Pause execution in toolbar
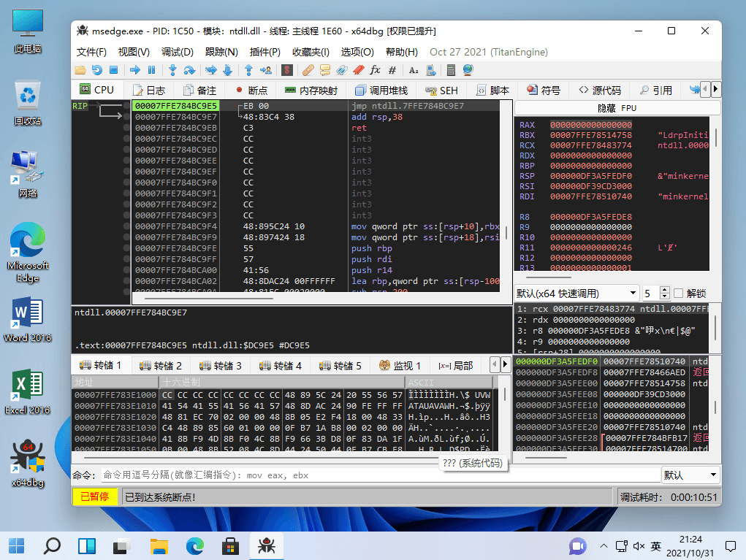 (x=152, y=70)
